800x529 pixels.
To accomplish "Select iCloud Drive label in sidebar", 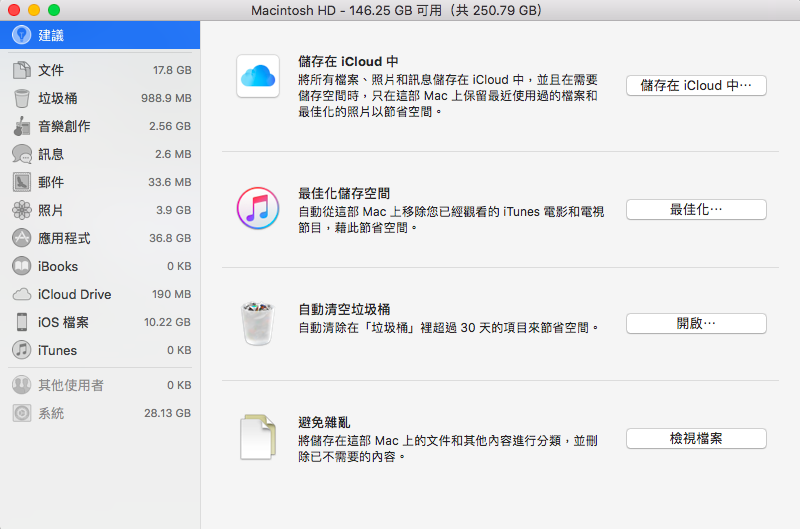I will click(x=74, y=294).
